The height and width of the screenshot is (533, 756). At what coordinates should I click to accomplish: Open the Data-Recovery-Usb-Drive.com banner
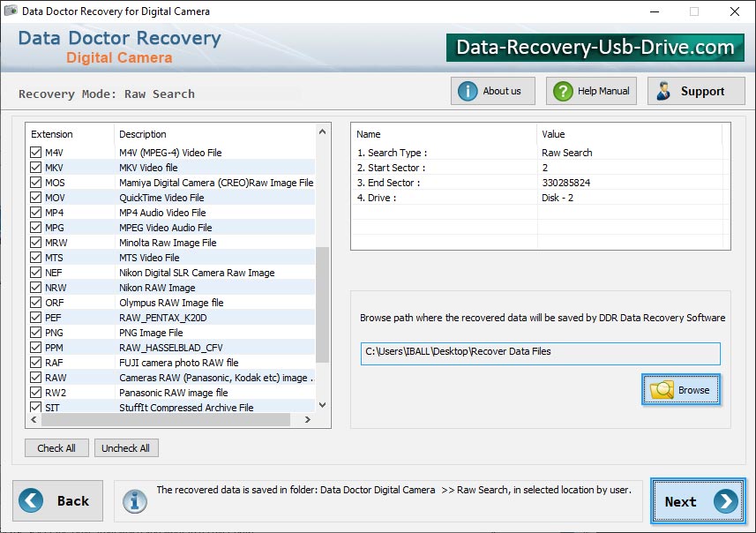pos(595,48)
